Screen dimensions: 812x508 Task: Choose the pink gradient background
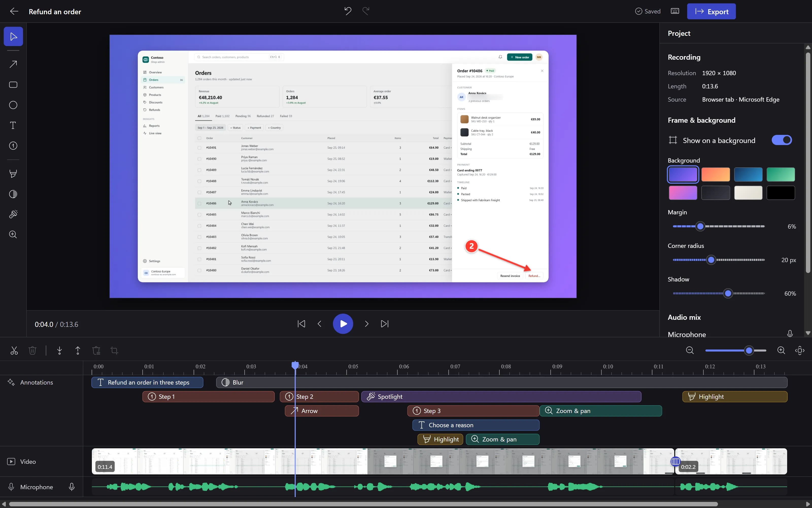tap(683, 193)
